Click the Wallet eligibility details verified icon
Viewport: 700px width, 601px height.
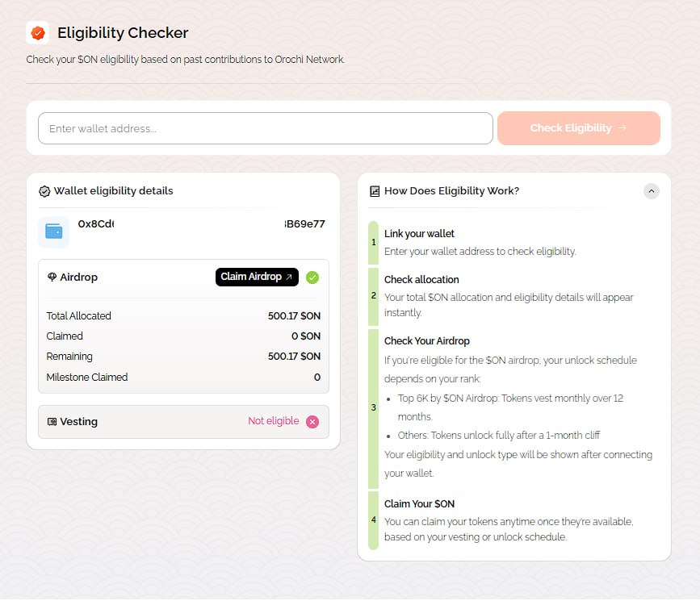coord(44,191)
